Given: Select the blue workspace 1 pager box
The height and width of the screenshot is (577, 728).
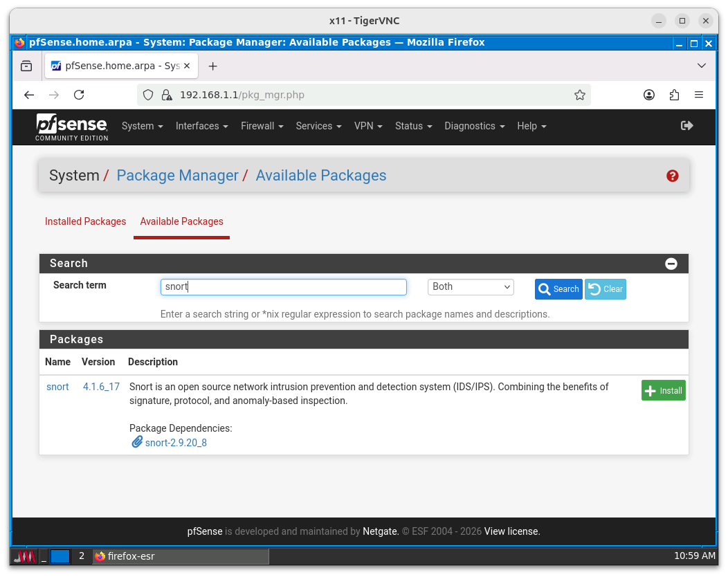Looking at the screenshot, I should click(x=60, y=556).
